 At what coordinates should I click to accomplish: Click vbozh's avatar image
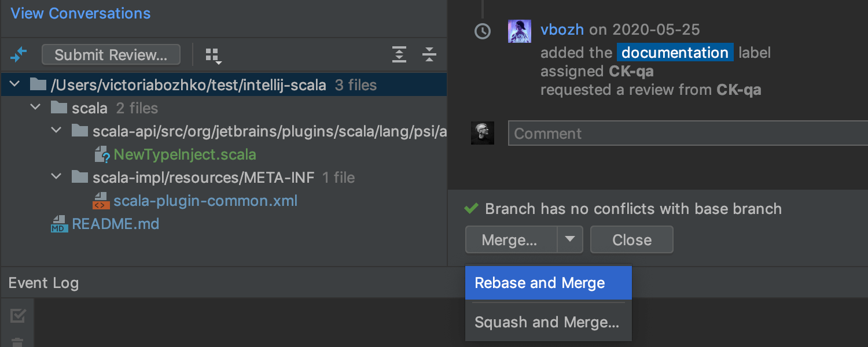(x=519, y=31)
